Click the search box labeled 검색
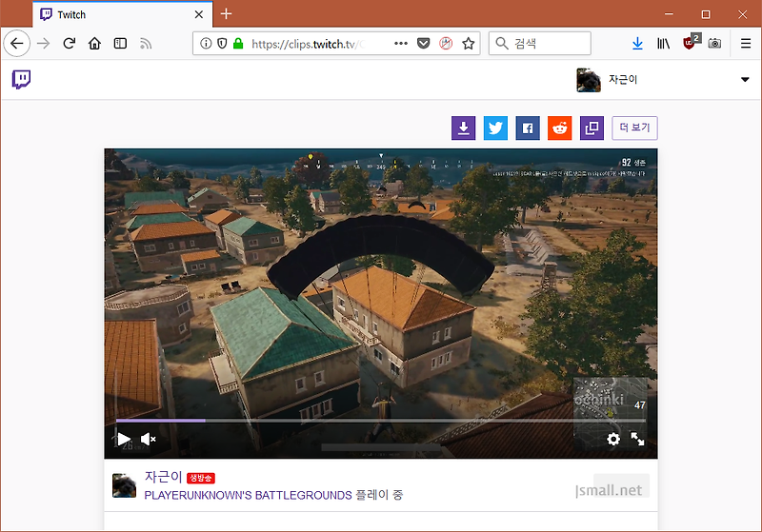 (540, 44)
